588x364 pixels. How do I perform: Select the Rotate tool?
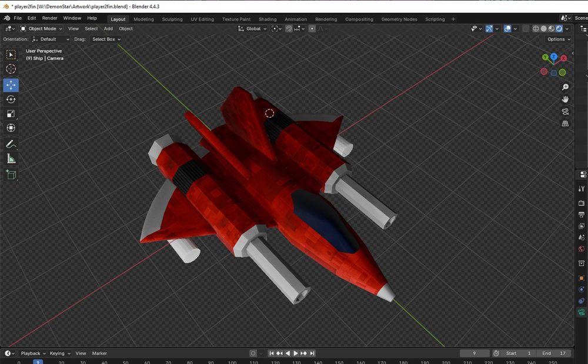[11, 99]
